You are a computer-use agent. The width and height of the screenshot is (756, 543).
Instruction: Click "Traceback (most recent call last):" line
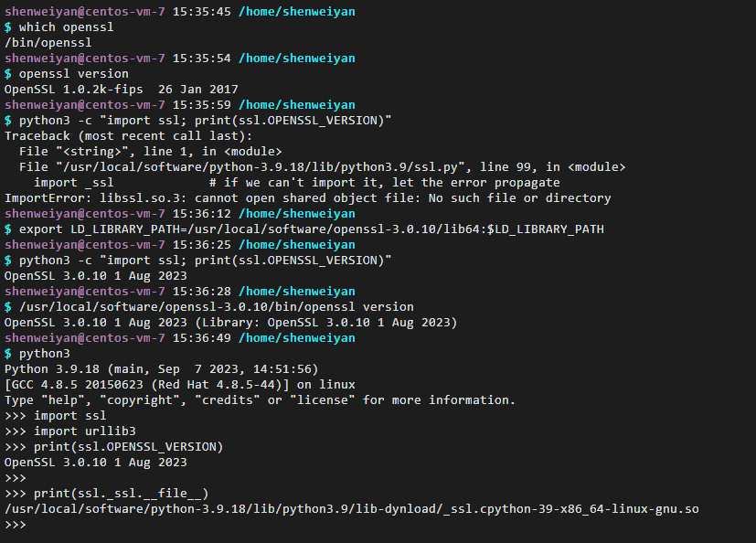click(x=128, y=136)
